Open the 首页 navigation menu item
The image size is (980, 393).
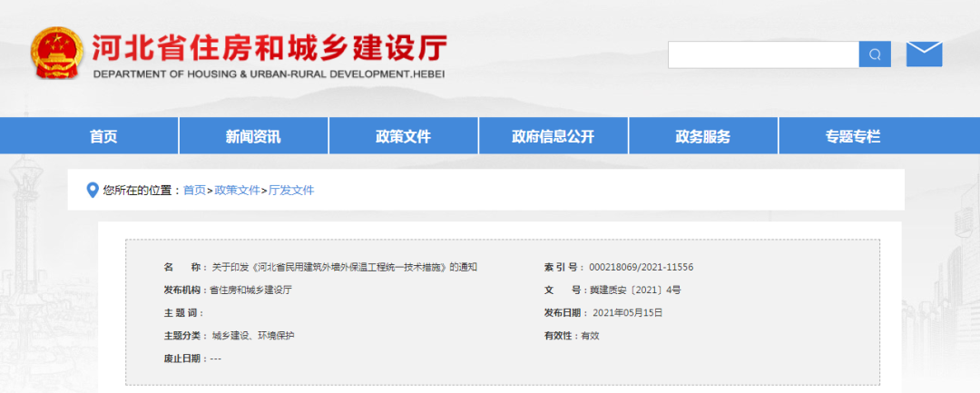tap(103, 137)
